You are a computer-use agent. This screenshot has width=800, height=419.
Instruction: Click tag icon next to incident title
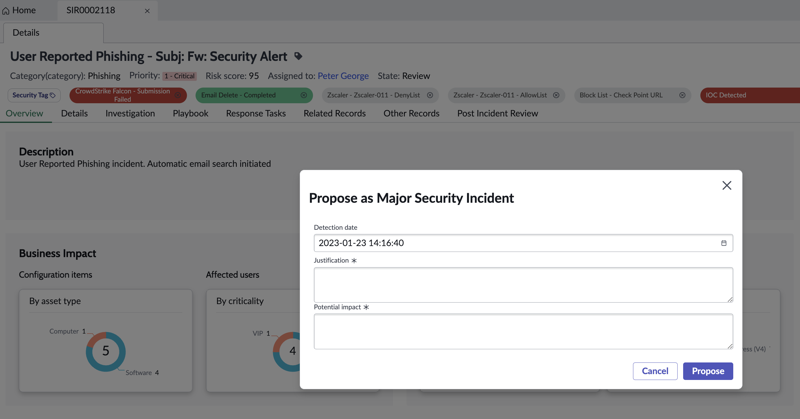tap(298, 56)
